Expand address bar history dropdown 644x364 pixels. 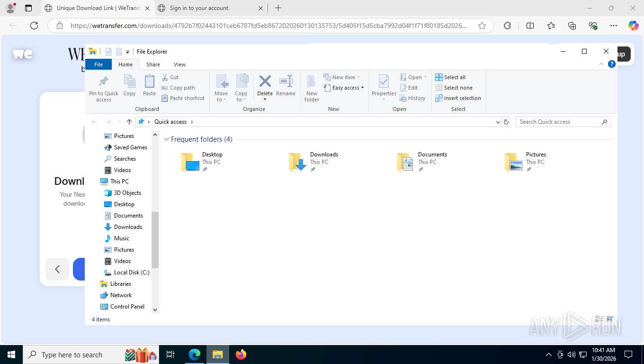[498, 122]
